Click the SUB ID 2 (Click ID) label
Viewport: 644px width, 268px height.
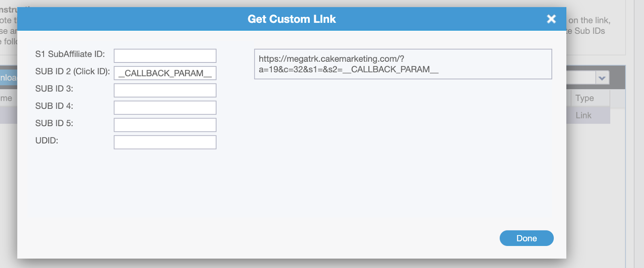(x=72, y=71)
